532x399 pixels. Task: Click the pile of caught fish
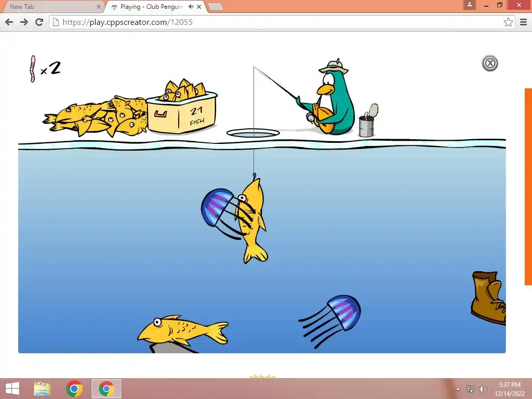(x=96, y=116)
